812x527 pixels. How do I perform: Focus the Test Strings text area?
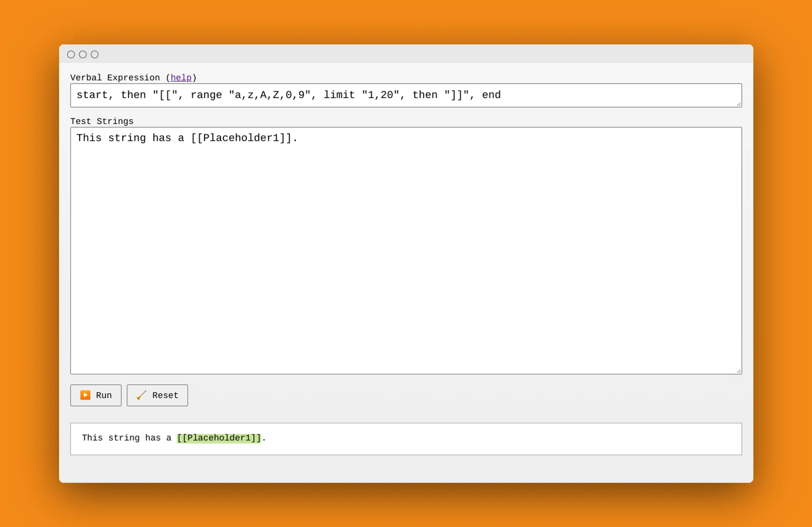click(x=406, y=251)
